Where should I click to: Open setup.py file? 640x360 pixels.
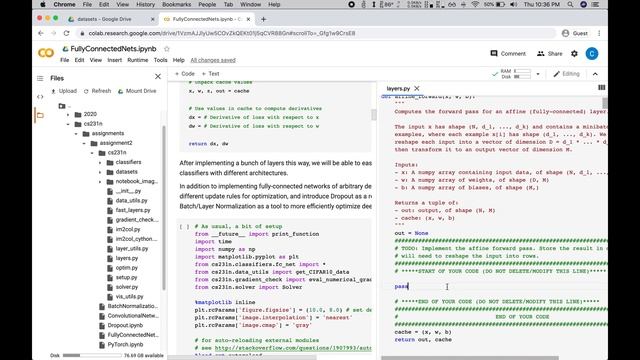click(x=126, y=278)
